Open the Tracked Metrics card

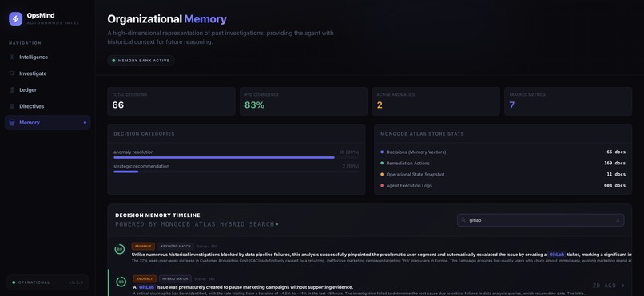point(568,101)
